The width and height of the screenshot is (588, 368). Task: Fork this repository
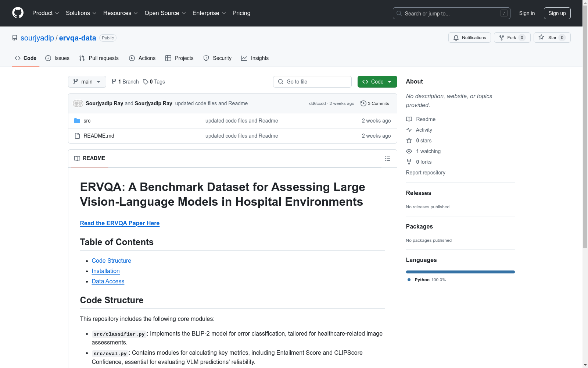[512, 38]
